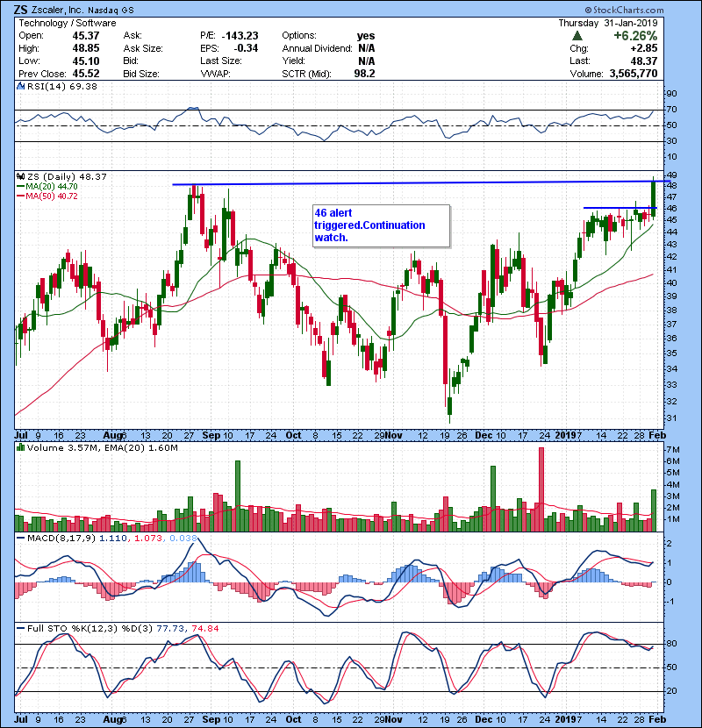
Task: Click the Last Size label
Action: 220,61
